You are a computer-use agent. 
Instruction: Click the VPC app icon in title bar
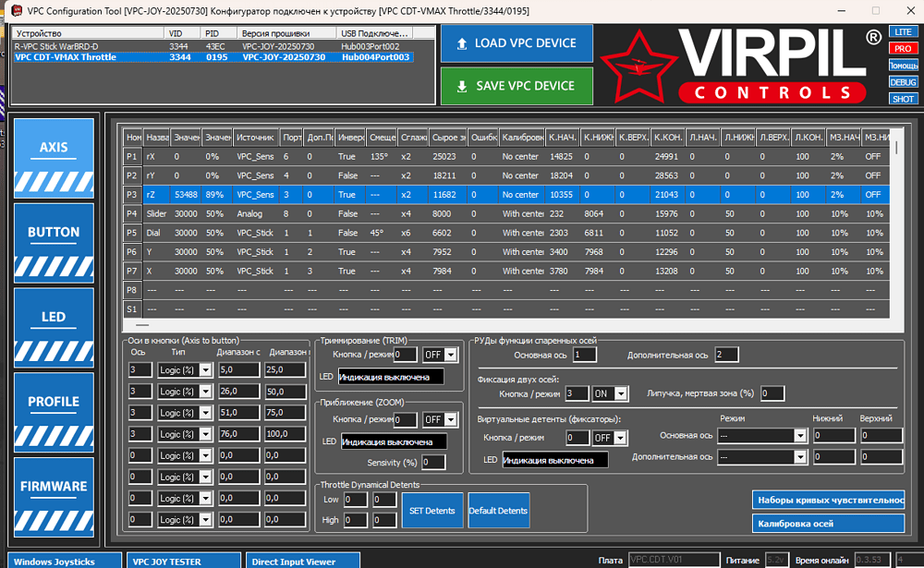[17, 10]
